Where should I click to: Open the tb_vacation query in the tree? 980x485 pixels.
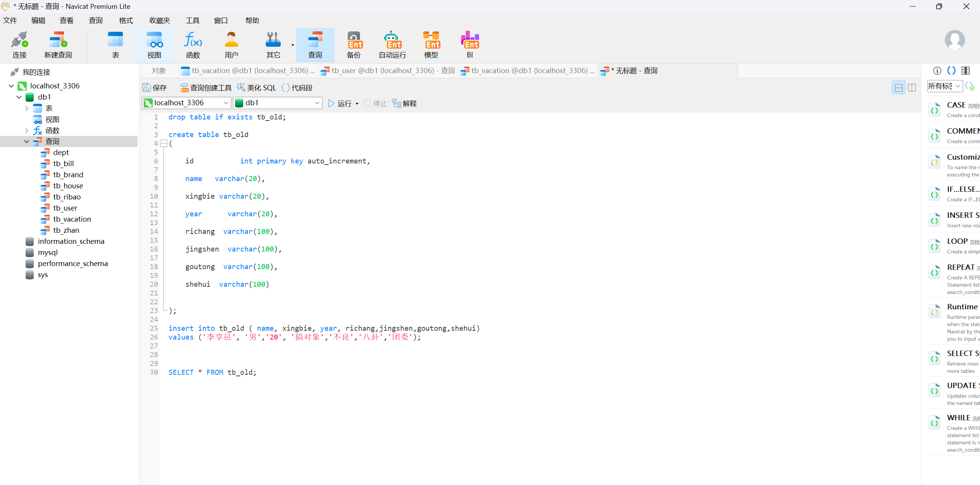[72, 219]
